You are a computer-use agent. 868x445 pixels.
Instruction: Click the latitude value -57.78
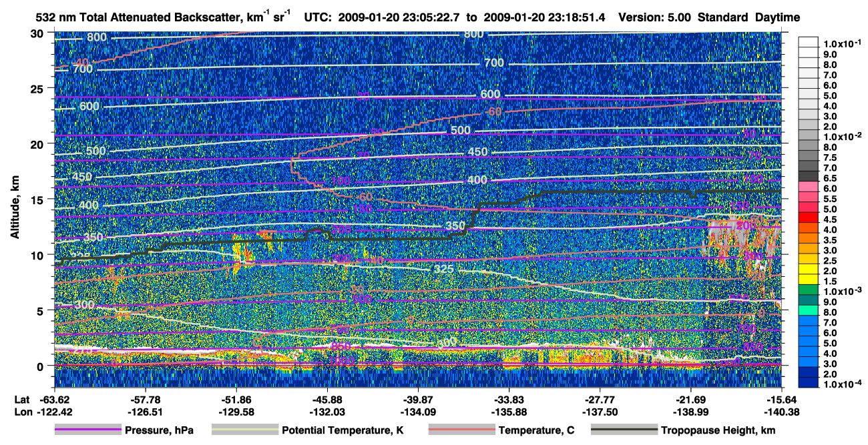pos(145,400)
